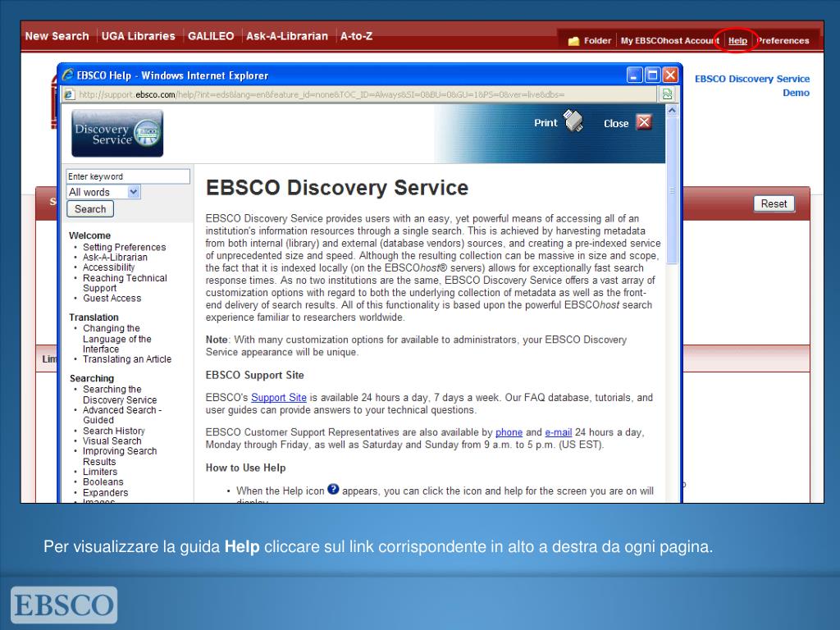Click the Folder icon in top bar
Image resolution: width=840 pixels, height=630 pixels.
pos(573,41)
